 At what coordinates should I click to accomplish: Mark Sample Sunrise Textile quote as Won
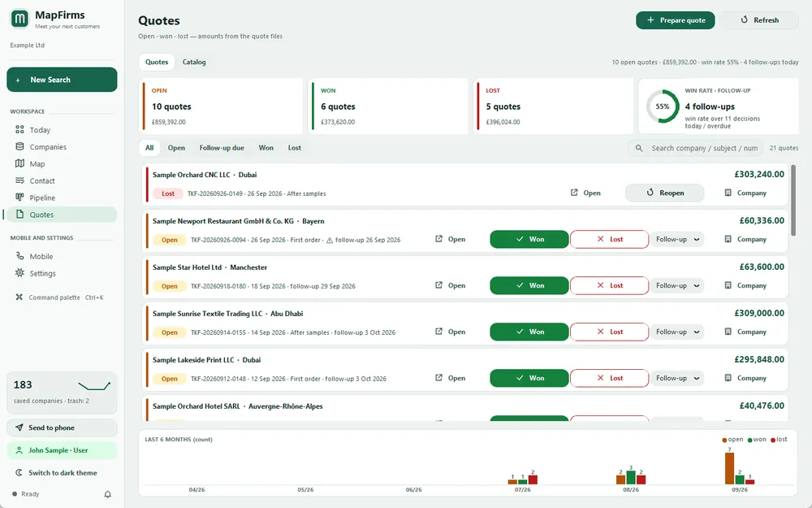click(x=529, y=332)
